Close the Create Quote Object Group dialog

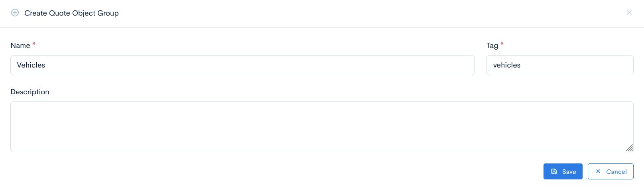point(629,13)
